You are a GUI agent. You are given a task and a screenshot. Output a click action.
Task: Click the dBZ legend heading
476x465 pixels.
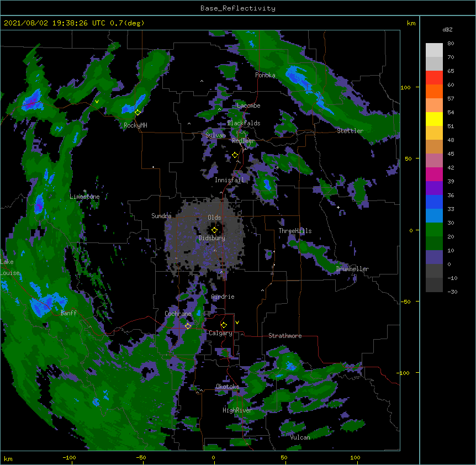(447, 30)
